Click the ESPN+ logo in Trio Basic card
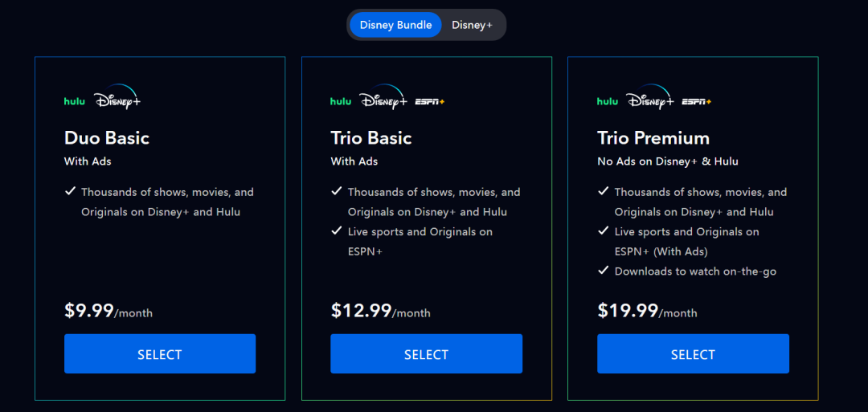 coord(429,102)
